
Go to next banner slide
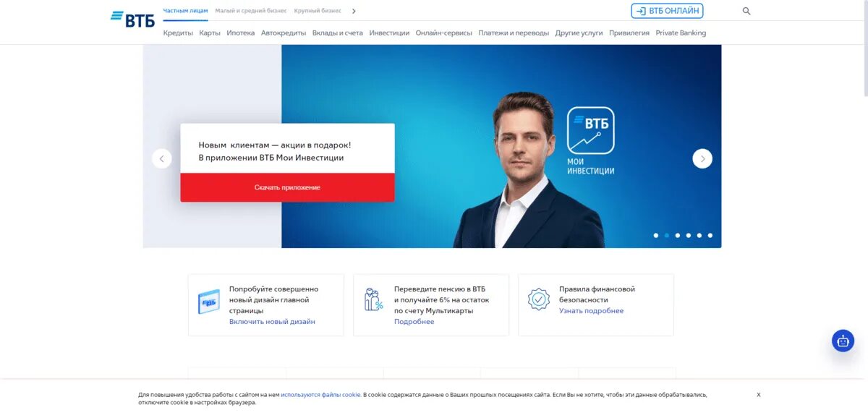(702, 158)
